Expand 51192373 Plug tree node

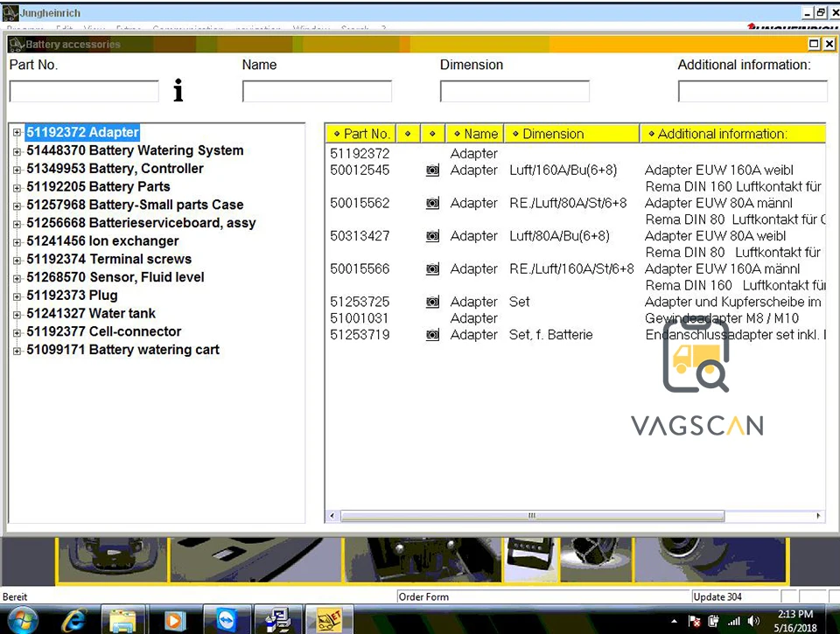coord(17,296)
